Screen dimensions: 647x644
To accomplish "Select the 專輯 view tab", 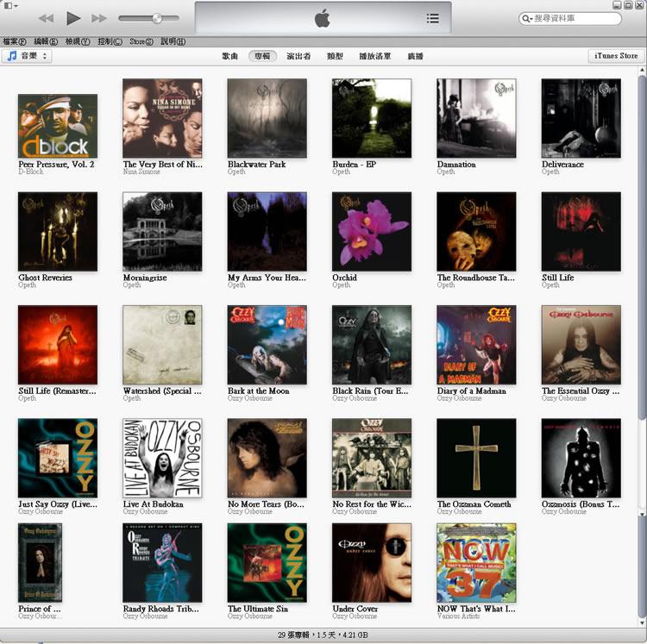I will coord(262,56).
